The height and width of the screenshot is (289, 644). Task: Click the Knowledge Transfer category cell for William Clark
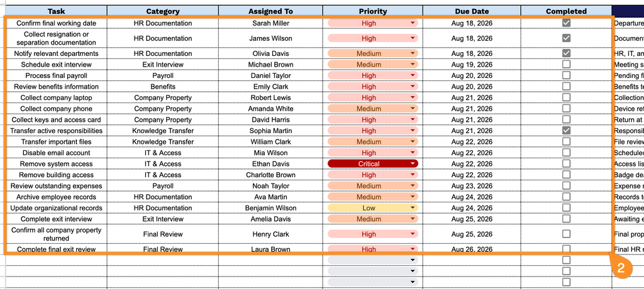point(163,141)
